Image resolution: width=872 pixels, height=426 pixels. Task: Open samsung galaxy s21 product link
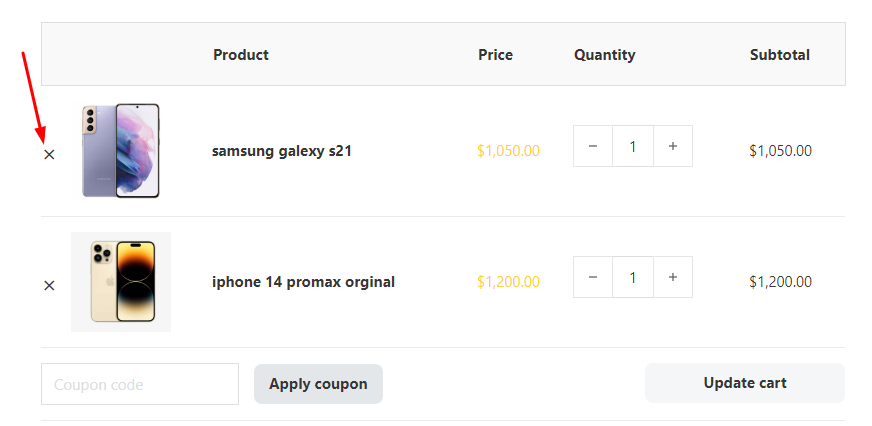click(x=281, y=151)
